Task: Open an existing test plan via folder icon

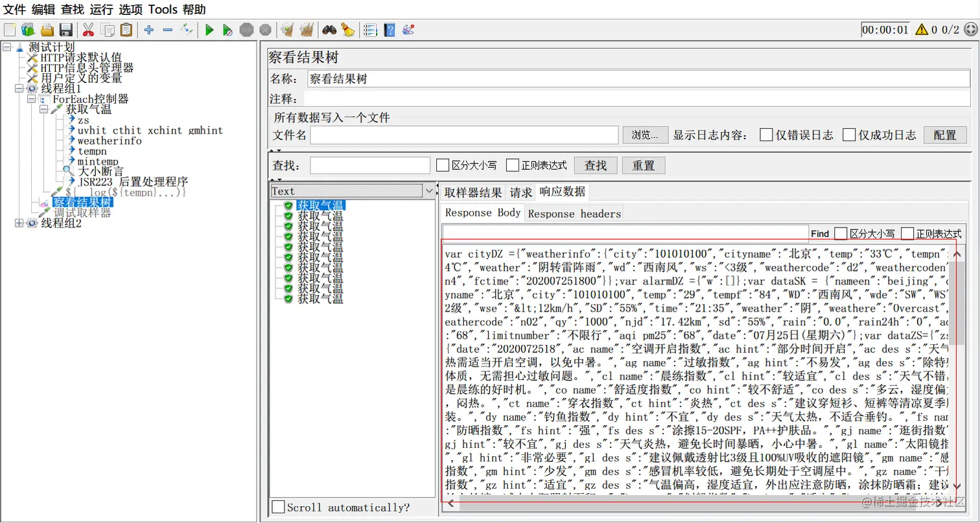Action: (47, 29)
